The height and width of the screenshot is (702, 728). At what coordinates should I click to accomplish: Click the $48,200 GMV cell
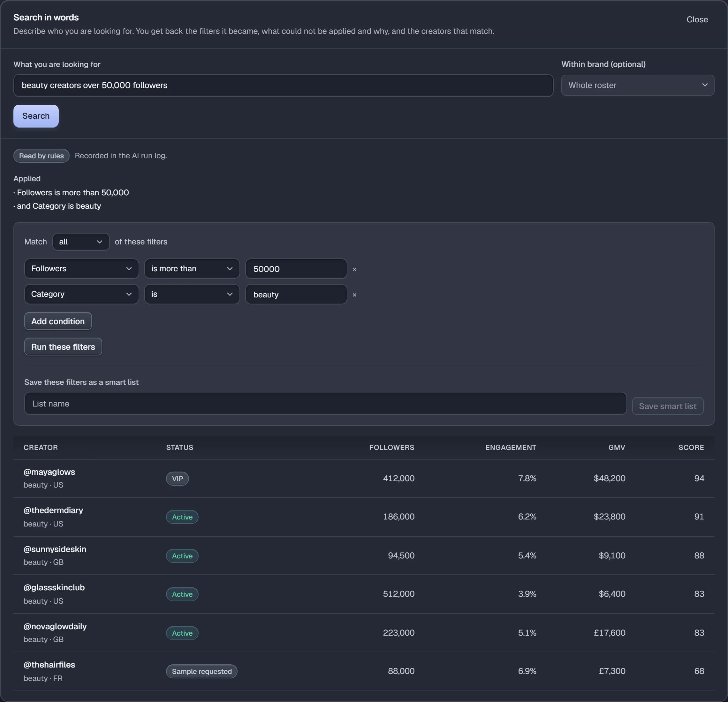610,478
